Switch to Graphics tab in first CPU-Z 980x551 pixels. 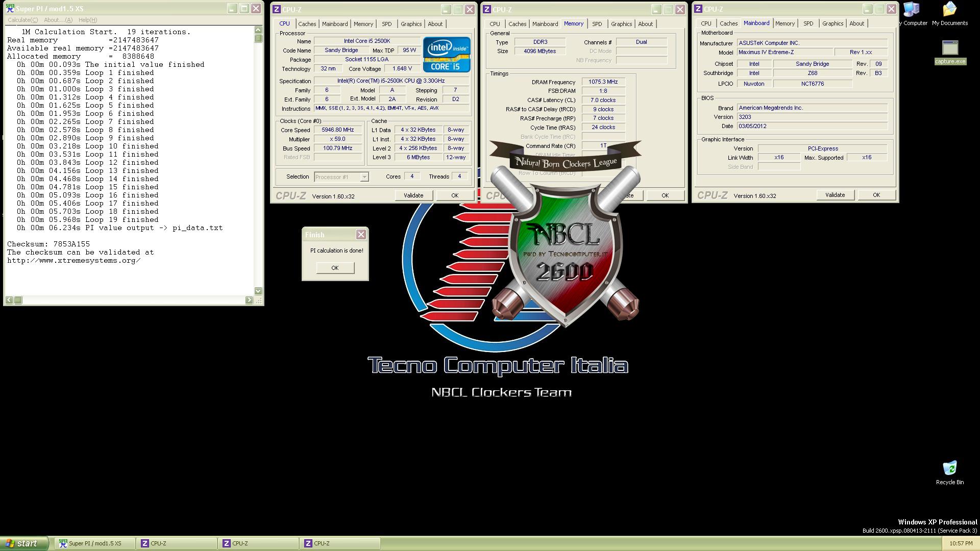coord(411,24)
